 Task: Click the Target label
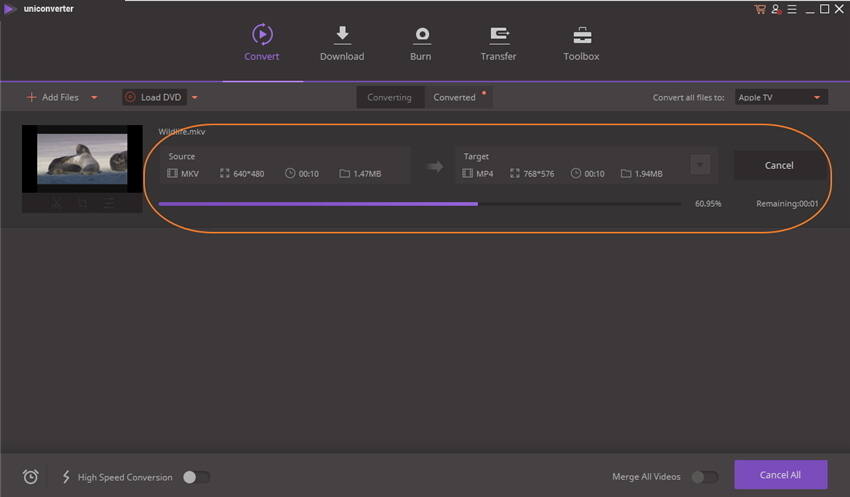[x=476, y=156]
